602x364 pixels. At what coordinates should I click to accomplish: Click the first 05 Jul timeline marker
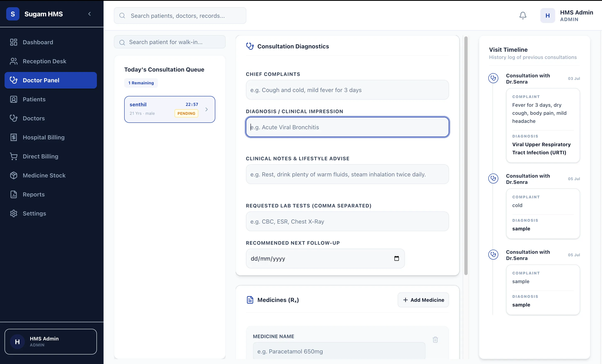(493, 179)
